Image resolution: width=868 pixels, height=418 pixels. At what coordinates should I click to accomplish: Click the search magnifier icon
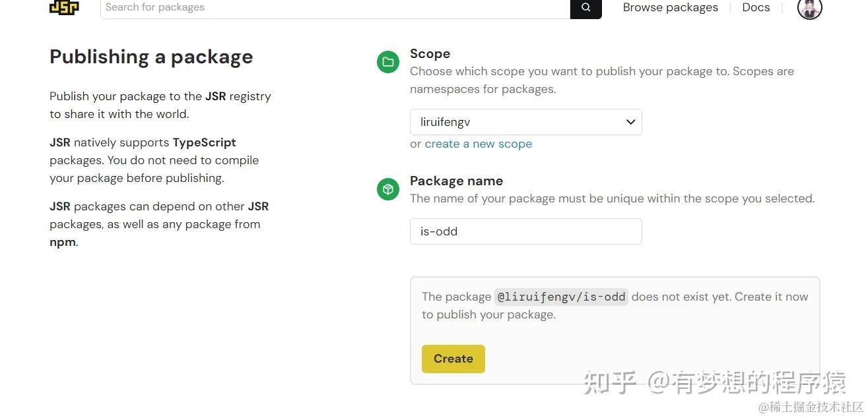coord(585,7)
